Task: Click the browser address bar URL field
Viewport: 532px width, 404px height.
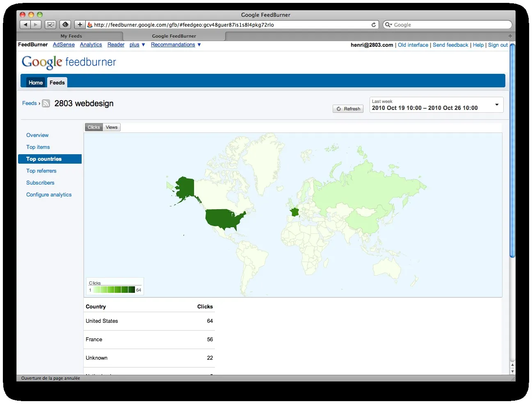Action: [x=232, y=25]
